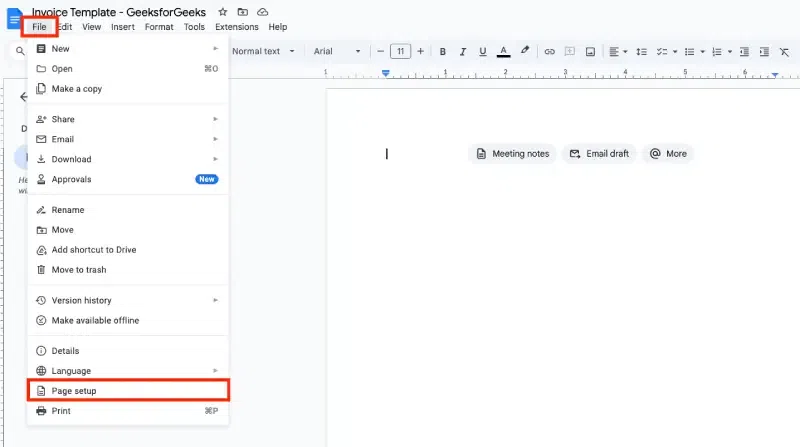
Task: Open the bulleted list options arrow
Action: [703, 52]
